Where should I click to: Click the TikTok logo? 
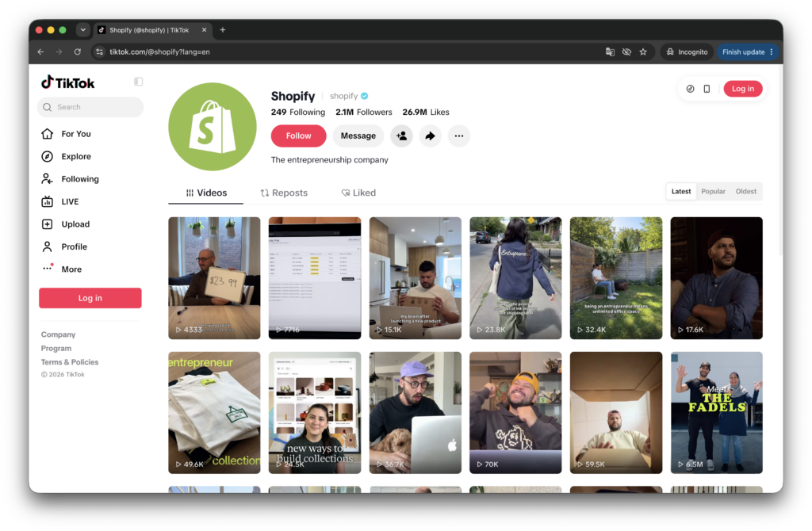point(68,82)
